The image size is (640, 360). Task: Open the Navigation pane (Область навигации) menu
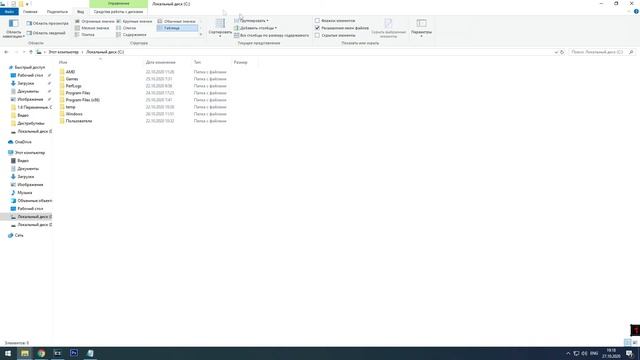13,29
